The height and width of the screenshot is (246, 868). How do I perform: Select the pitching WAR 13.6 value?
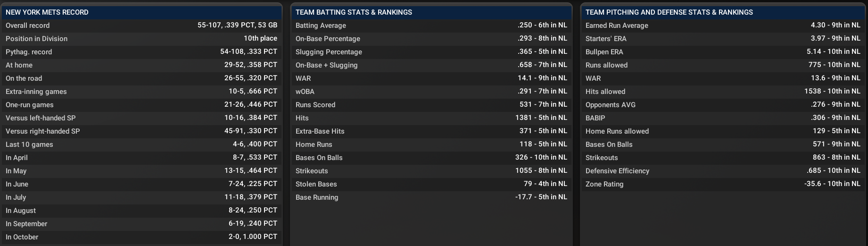tap(835, 78)
